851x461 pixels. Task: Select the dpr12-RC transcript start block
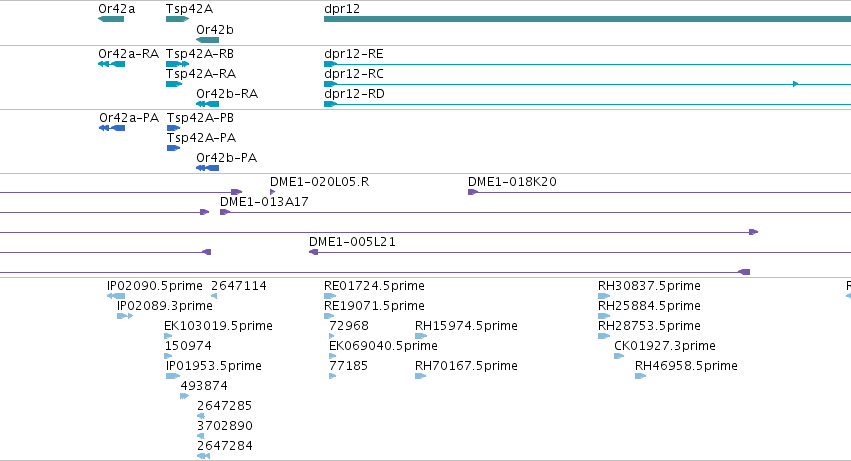(x=330, y=84)
